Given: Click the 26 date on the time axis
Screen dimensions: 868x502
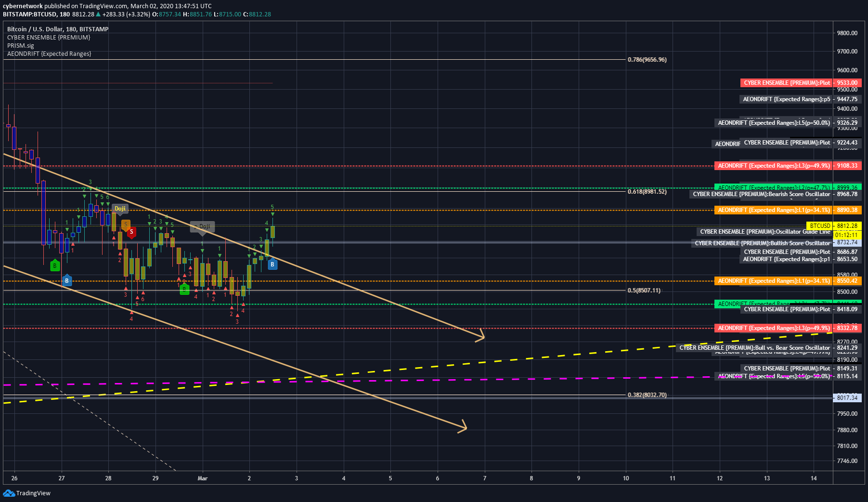Looking at the screenshot, I should tap(14, 478).
